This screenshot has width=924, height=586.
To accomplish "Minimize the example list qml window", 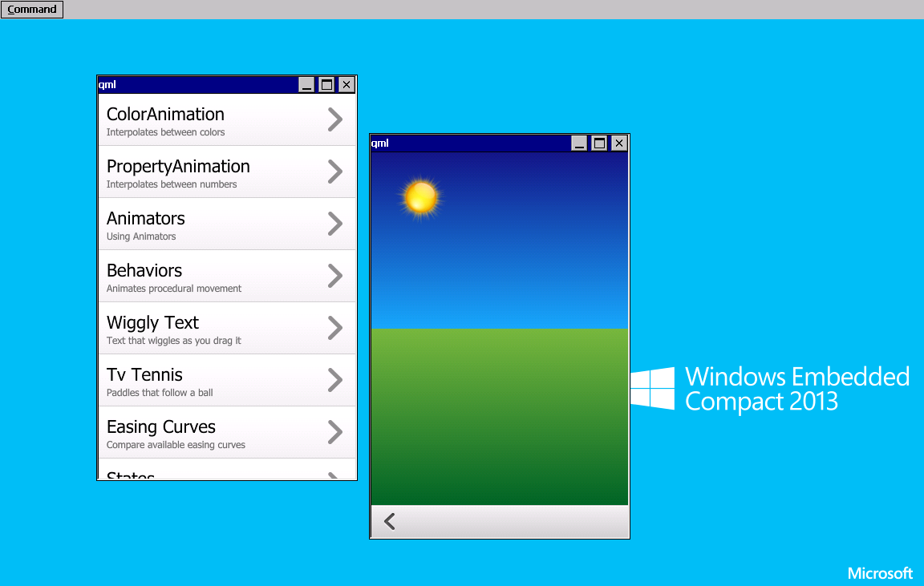I will tap(306, 85).
